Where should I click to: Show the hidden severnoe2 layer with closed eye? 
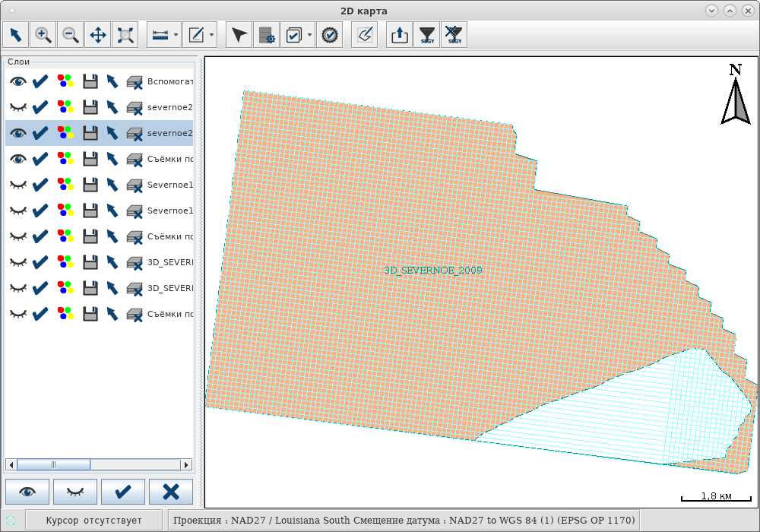tap(18, 107)
